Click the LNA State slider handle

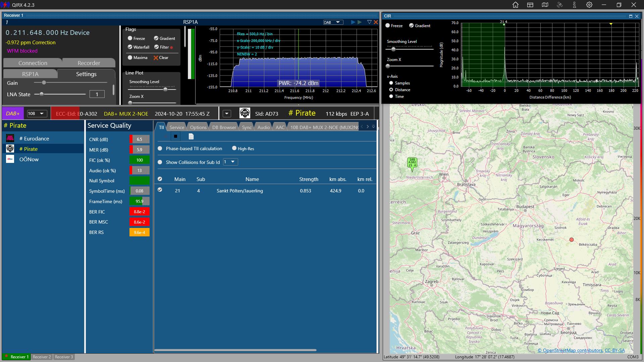(42, 94)
